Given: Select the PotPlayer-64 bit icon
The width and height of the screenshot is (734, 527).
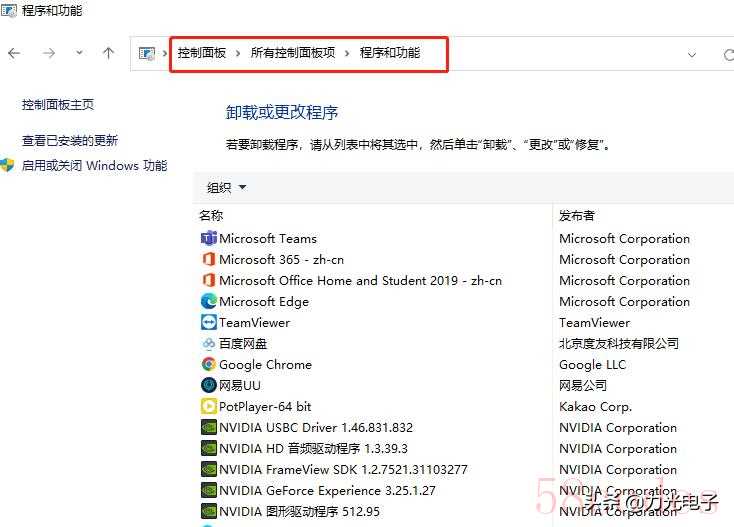Looking at the screenshot, I should click(208, 406).
